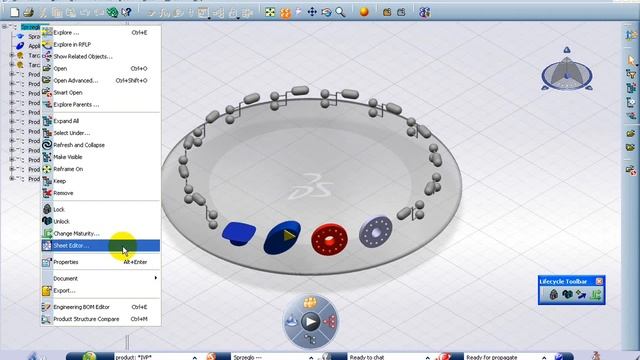The width and height of the screenshot is (640, 360).
Task: Click the 3D view orientation compass
Action: [x=567, y=69]
